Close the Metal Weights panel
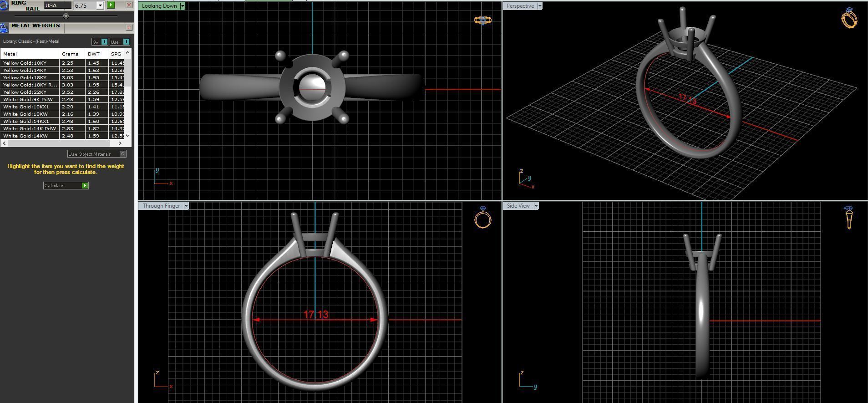Screen dimensions: 868x403 pos(129,28)
